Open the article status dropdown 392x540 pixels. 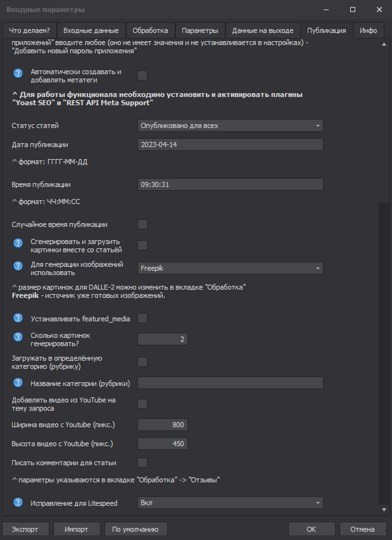230,126
